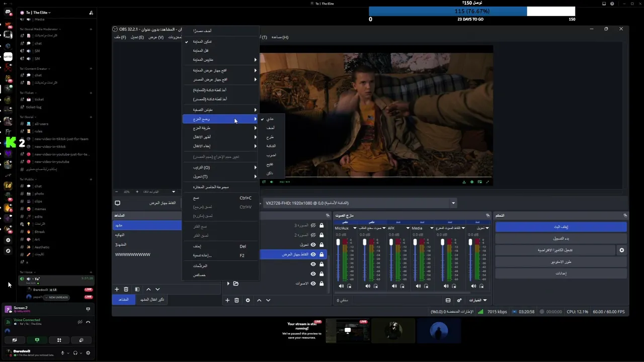The width and height of the screenshot is (644, 362).
Task: Move the selected scene down
Action: pos(157,289)
